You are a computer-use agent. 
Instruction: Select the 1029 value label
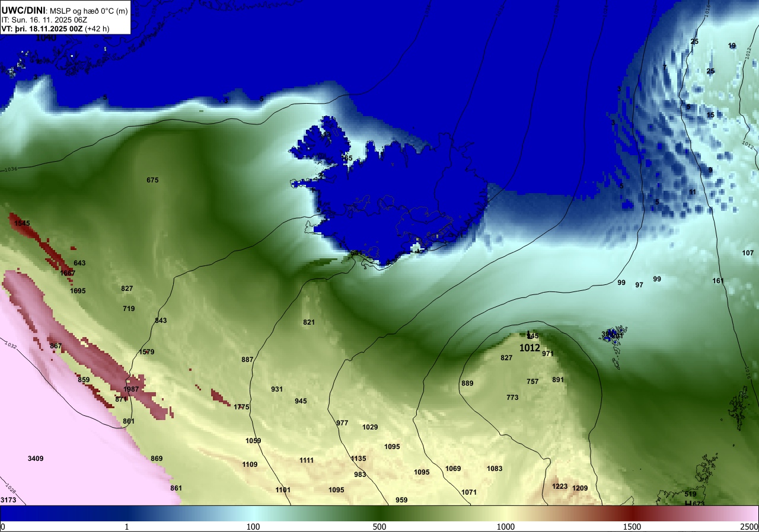click(370, 427)
